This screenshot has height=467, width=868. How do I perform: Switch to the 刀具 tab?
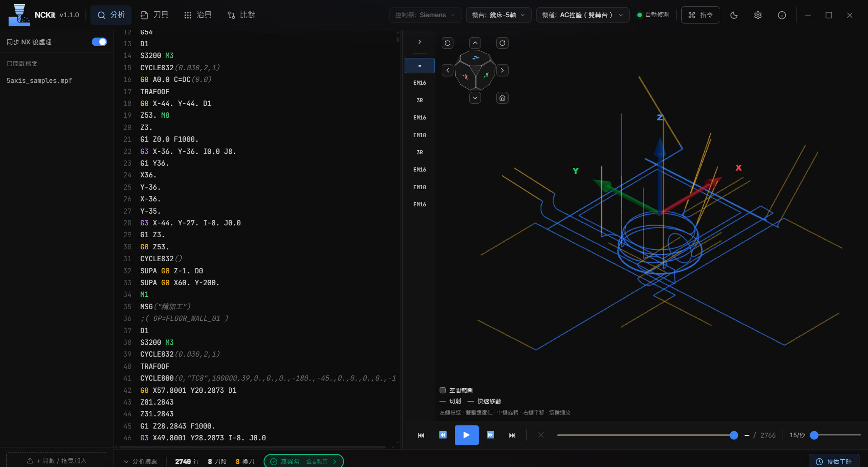click(x=154, y=15)
